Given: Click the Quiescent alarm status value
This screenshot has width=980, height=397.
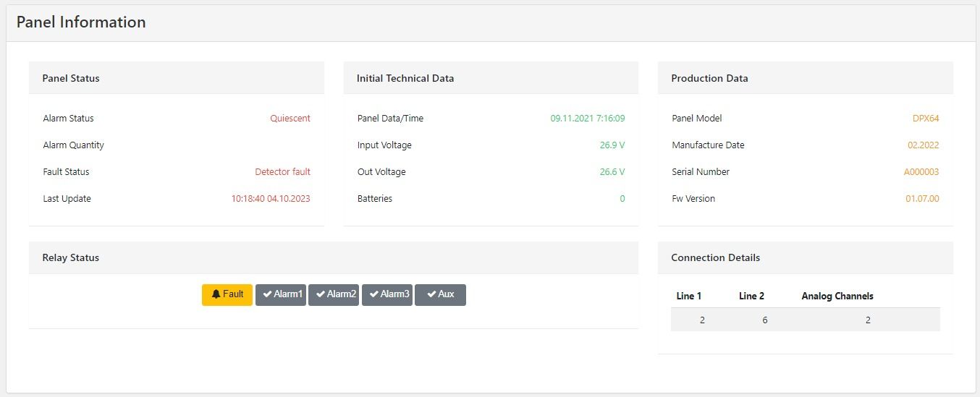Looking at the screenshot, I should 290,119.
